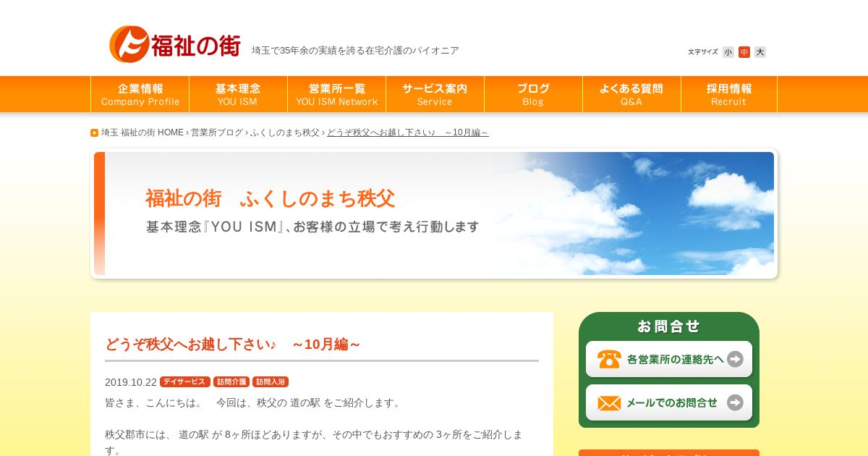Open ブログ Blog menu item
Image resolution: width=868 pixels, height=456 pixels.
click(533, 94)
